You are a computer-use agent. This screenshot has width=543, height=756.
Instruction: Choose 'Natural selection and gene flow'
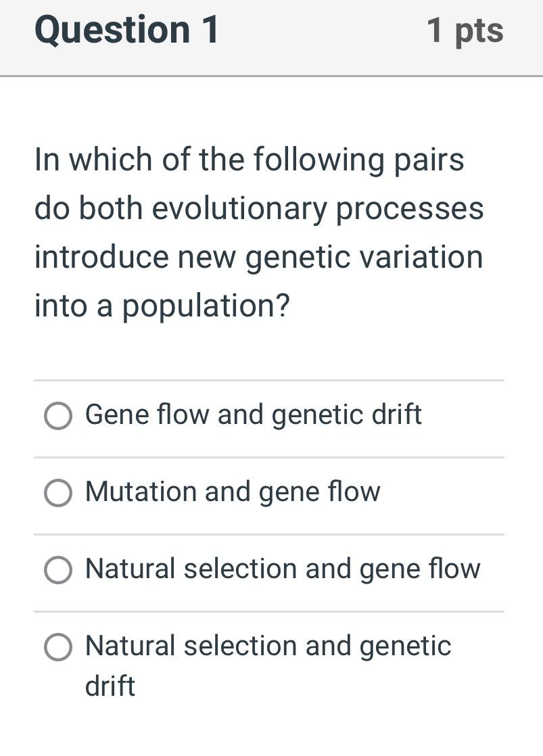[58, 570]
